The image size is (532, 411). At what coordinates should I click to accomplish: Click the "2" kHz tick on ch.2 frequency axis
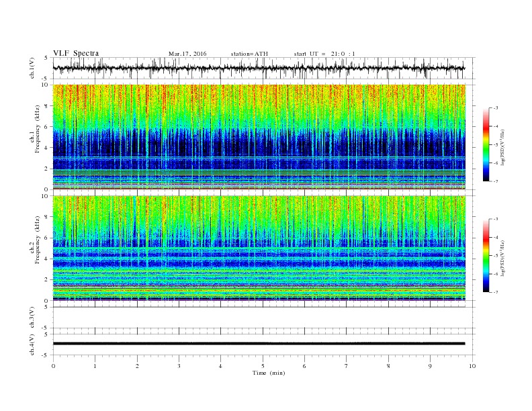click(x=46, y=280)
